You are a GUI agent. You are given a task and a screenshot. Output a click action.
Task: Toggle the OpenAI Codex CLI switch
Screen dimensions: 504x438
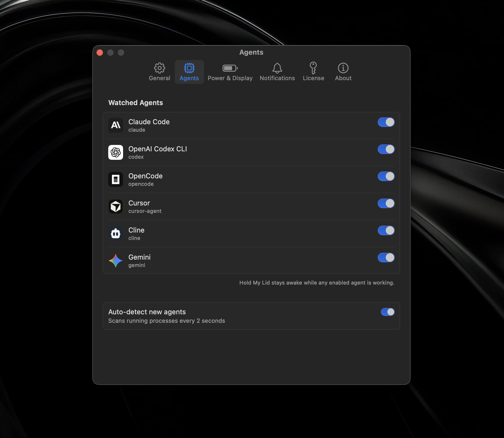[x=386, y=149]
